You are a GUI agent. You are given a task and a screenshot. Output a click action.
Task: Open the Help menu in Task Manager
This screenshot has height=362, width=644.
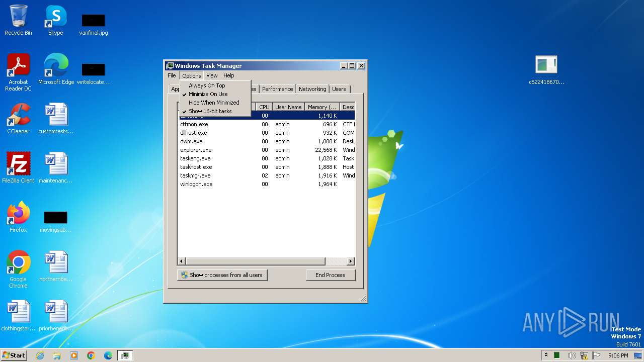point(228,75)
